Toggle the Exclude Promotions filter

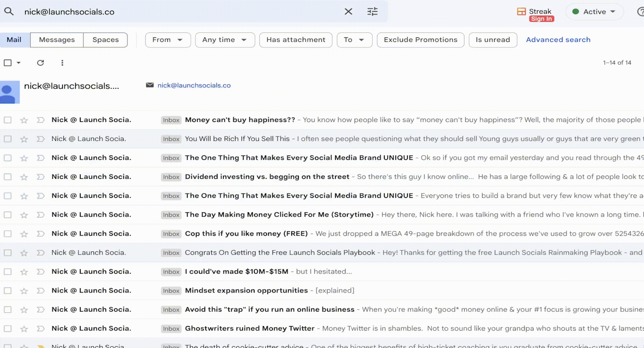coord(420,40)
